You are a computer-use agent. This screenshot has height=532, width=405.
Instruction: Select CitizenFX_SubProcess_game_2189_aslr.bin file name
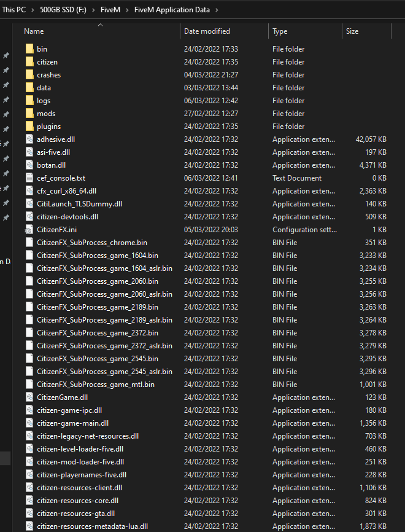click(x=104, y=319)
